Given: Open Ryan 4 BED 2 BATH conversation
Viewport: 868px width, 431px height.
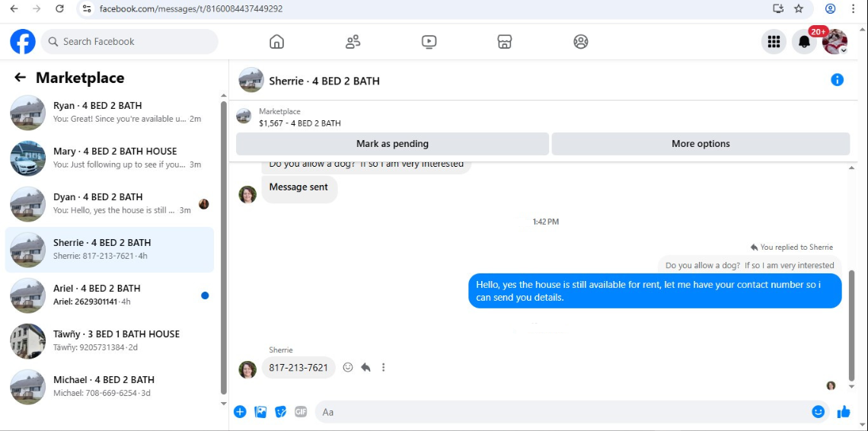Looking at the screenshot, I should pos(110,113).
